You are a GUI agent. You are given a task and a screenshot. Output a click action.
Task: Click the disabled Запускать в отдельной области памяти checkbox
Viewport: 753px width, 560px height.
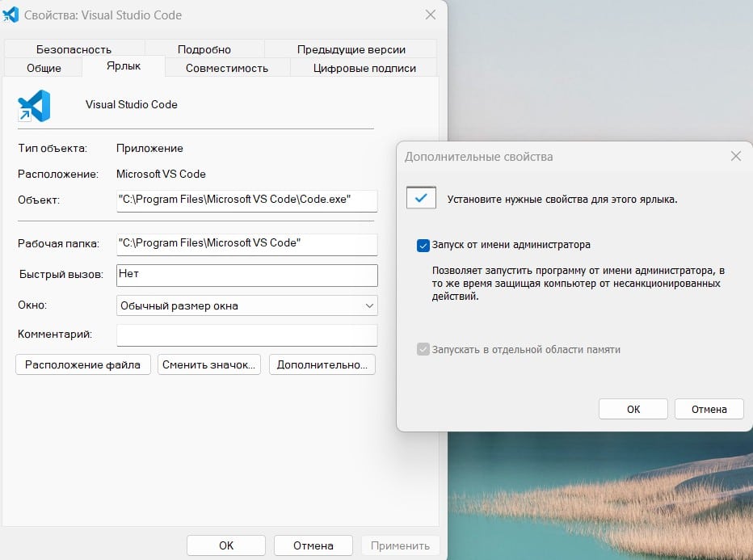click(x=423, y=349)
